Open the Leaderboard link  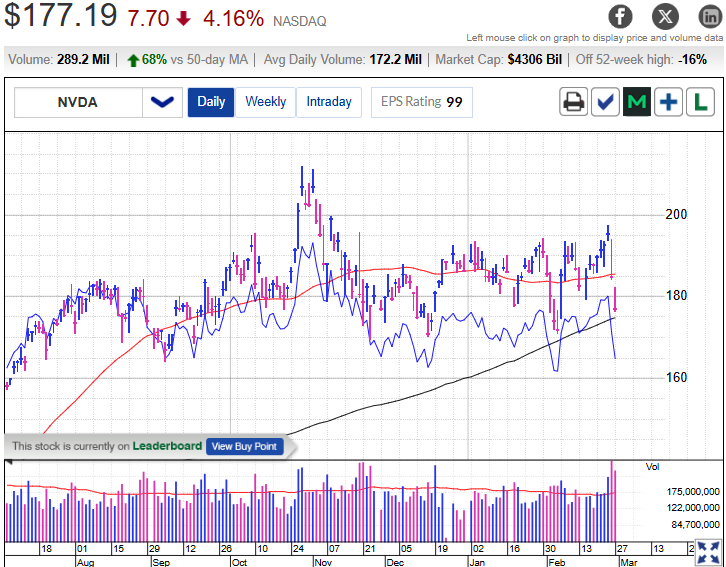click(167, 446)
